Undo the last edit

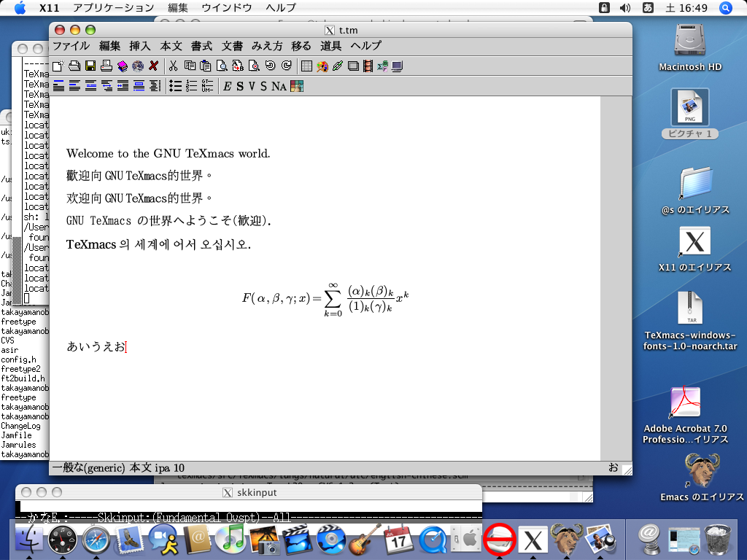tap(270, 66)
